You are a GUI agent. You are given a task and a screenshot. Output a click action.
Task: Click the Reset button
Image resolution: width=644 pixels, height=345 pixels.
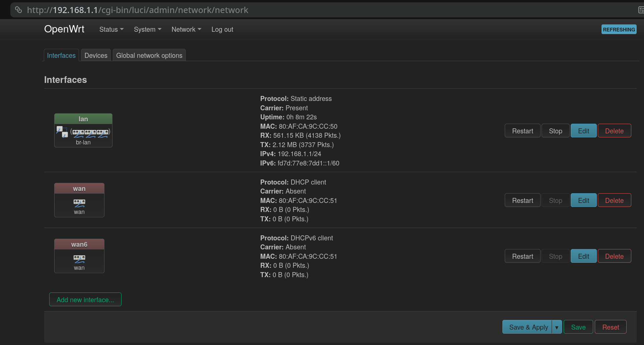click(x=611, y=327)
